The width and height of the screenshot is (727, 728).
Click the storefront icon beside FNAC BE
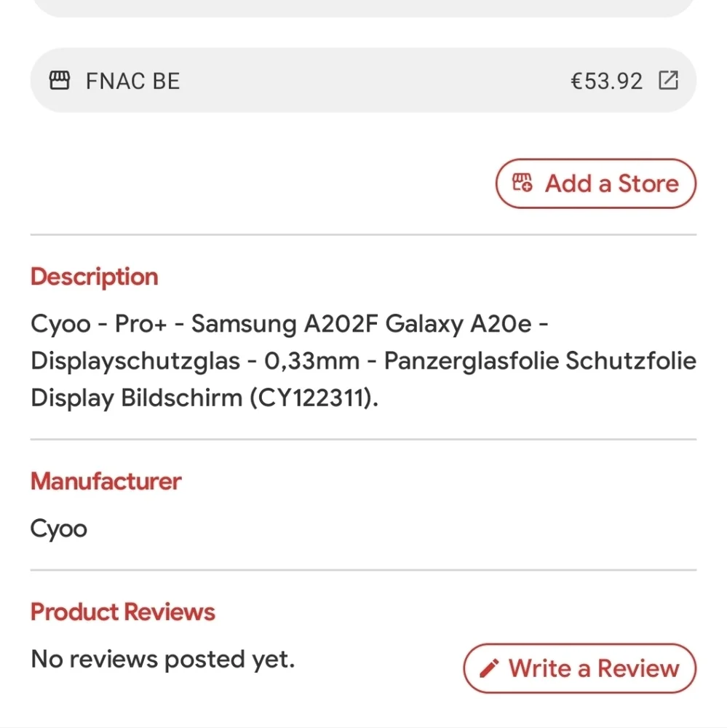(60, 81)
